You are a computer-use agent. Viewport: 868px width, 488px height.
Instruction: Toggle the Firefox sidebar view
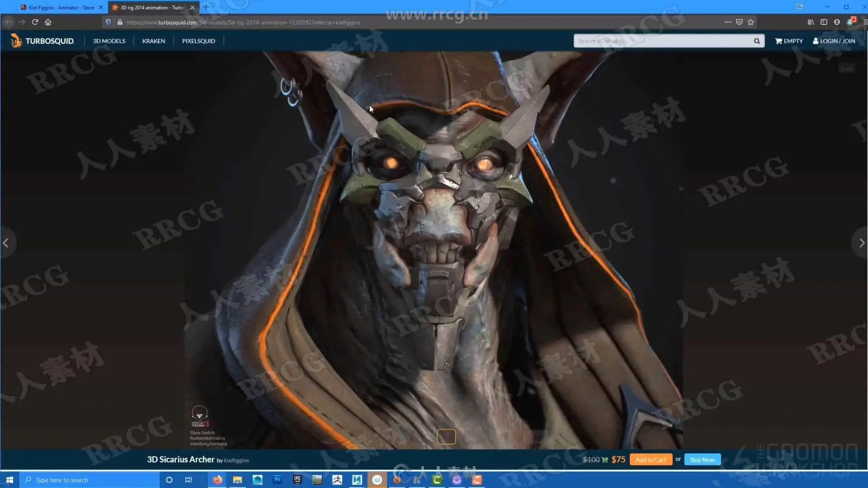(x=824, y=22)
